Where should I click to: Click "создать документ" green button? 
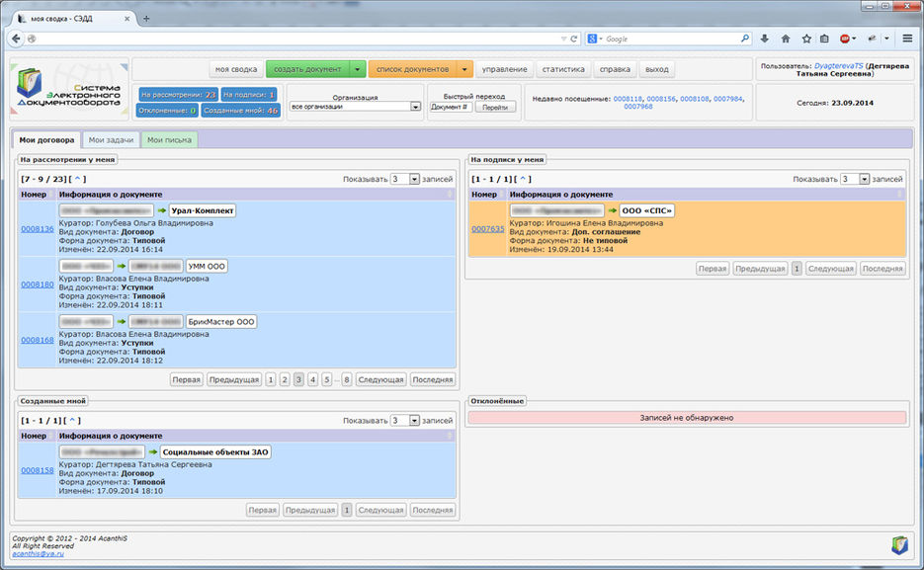tap(307, 69)
